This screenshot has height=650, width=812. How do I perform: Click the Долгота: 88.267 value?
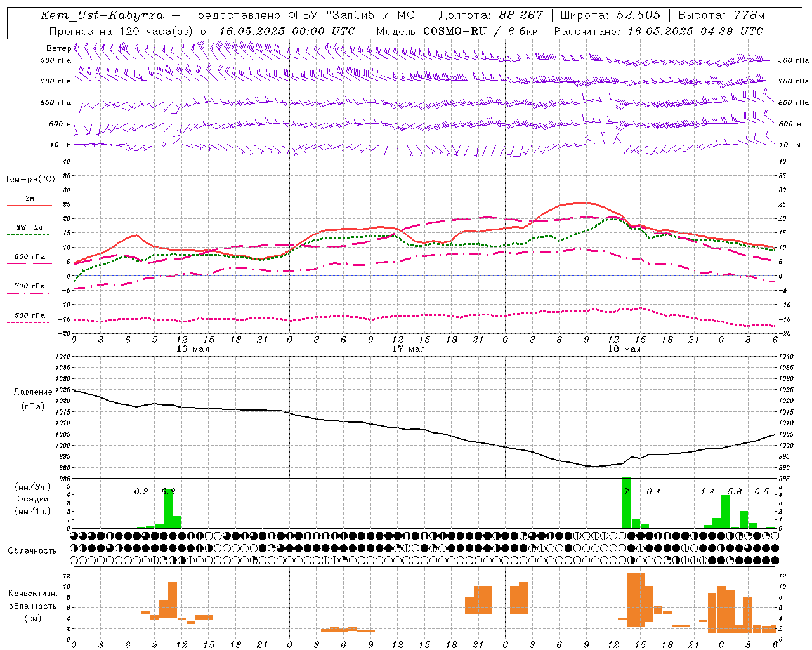pos(491,15)
